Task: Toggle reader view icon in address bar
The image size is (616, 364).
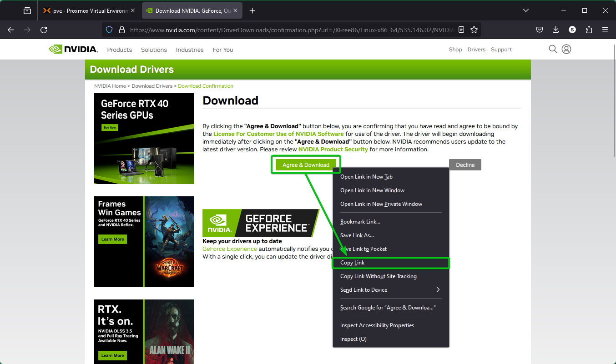Action: (x=461, y=30)
